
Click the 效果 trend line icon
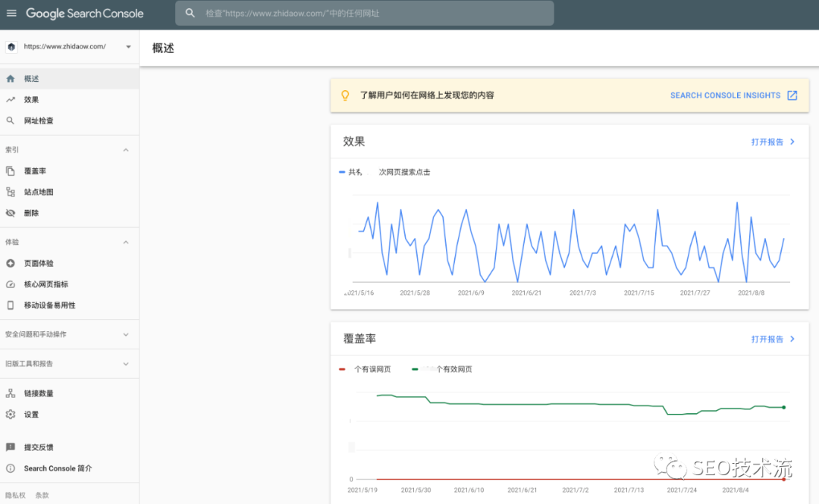(11, 99)
